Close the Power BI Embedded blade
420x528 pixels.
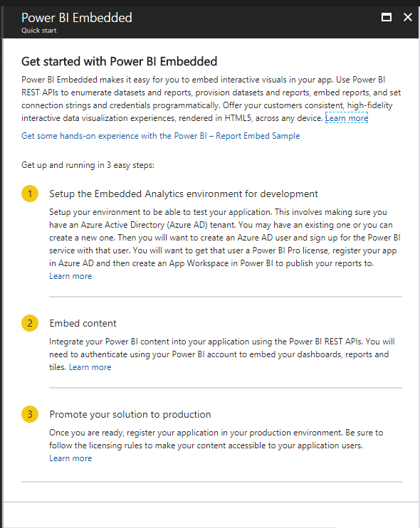click(408, 17)
